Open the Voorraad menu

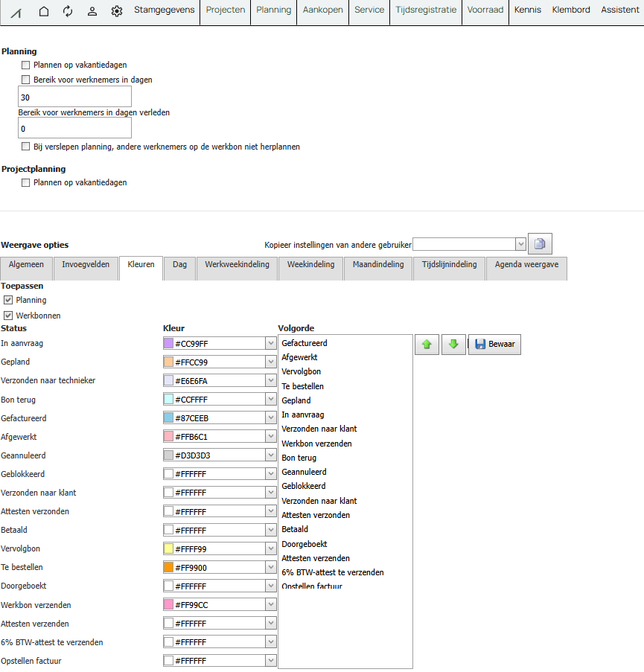(x=485, y=10)
